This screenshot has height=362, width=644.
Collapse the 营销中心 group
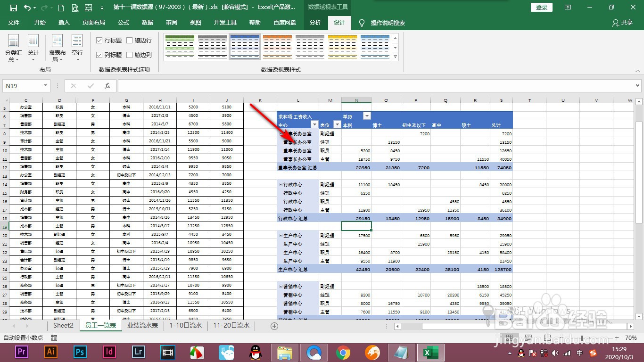[281, 287]
